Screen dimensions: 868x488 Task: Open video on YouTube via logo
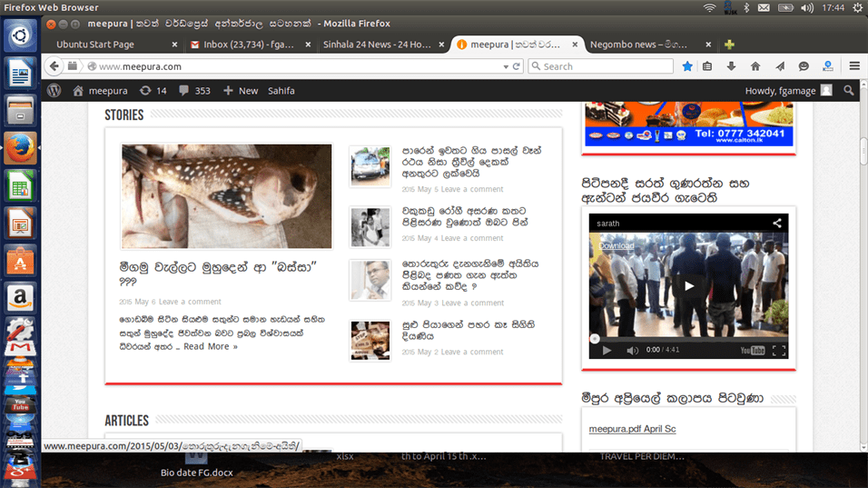[753, 350]
